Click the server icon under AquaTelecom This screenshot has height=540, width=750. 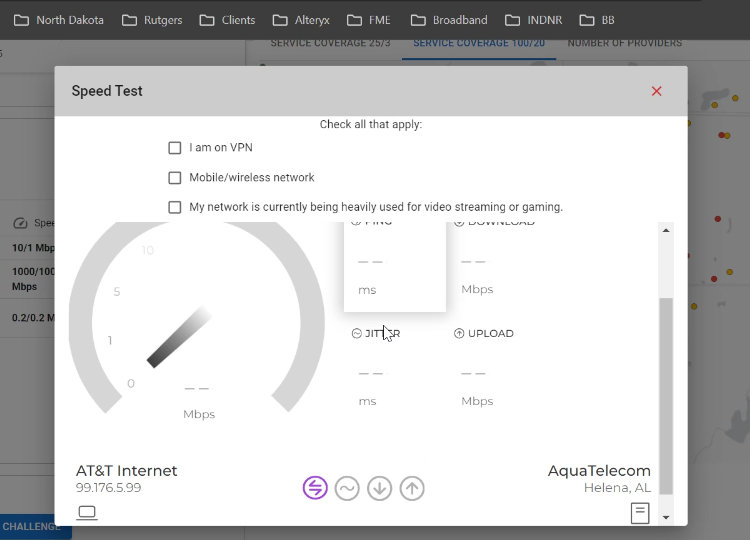click(640, 513)
